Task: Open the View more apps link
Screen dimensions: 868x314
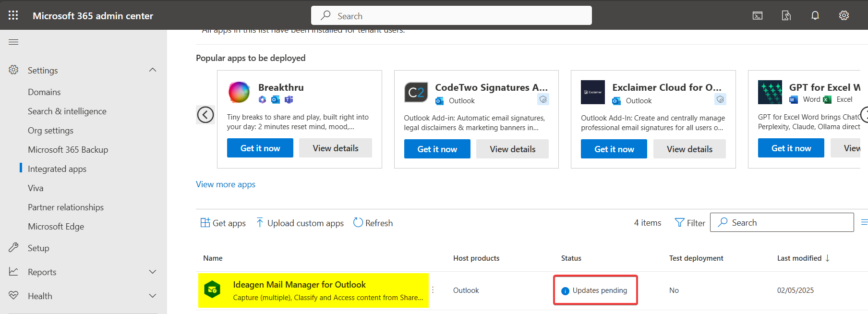Action: [226, 184]
